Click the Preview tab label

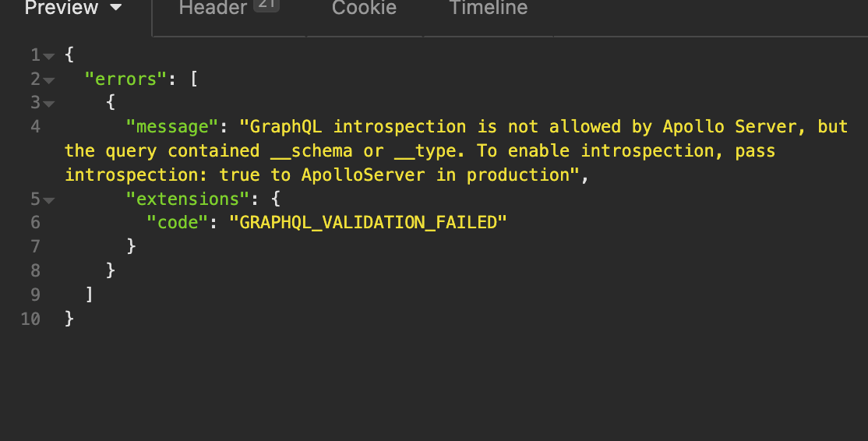(62, 9)
